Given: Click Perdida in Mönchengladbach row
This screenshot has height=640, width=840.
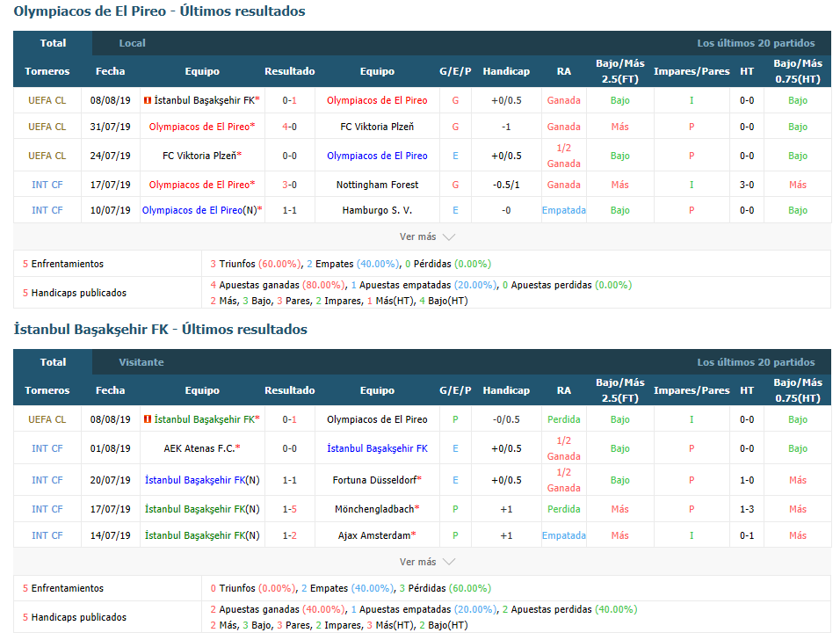Looking at the screenshot, I should pos(563,509).
